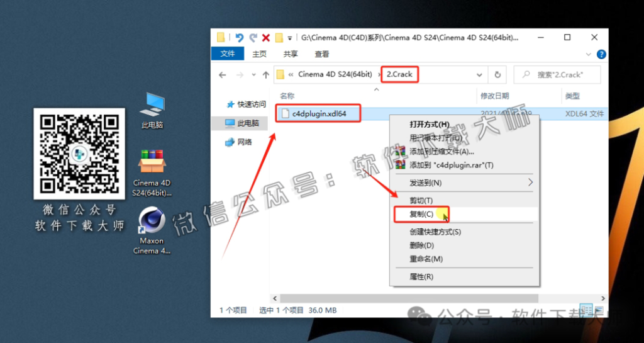The height and width of the screenshot is (343, 644).
Task: Open the 查看 ribbon tab
Action: [x=322, y=54]
